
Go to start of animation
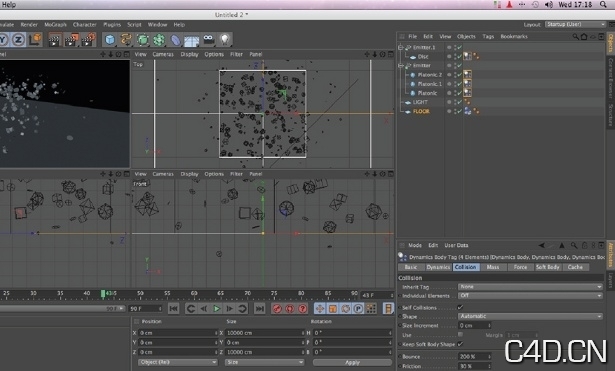click(x=173, y=309)
